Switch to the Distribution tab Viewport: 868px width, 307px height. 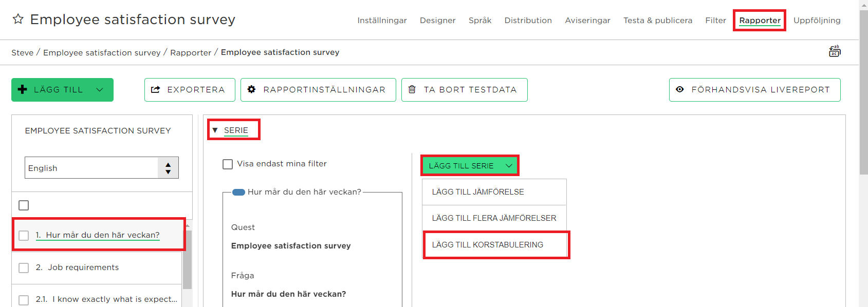pos(528,20)
